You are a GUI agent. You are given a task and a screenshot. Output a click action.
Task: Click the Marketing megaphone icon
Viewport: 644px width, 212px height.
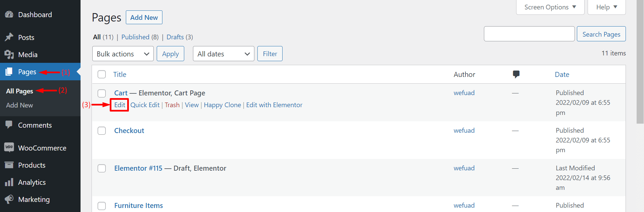(9, 199)
